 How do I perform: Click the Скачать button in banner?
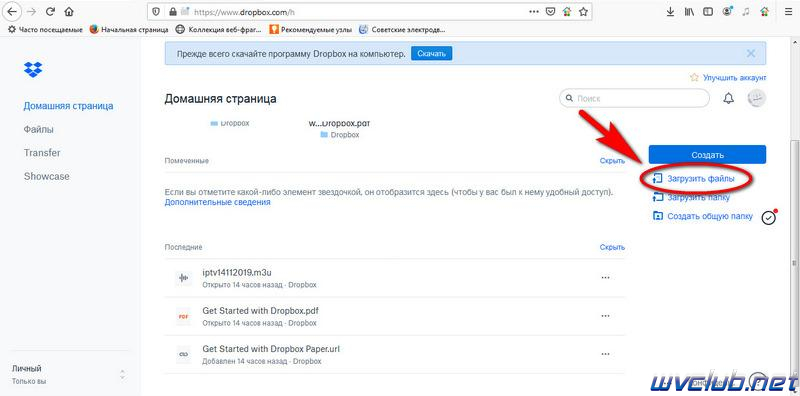pyautogui.click(x=432, y=54)
